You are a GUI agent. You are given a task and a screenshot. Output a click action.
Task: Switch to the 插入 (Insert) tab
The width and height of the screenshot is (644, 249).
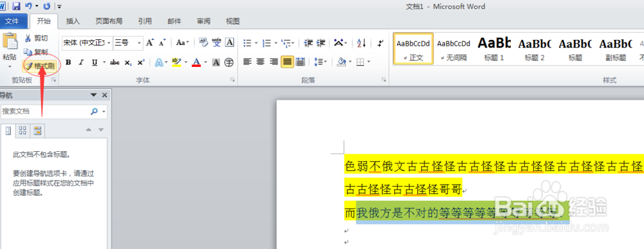[x=73, y=21]
